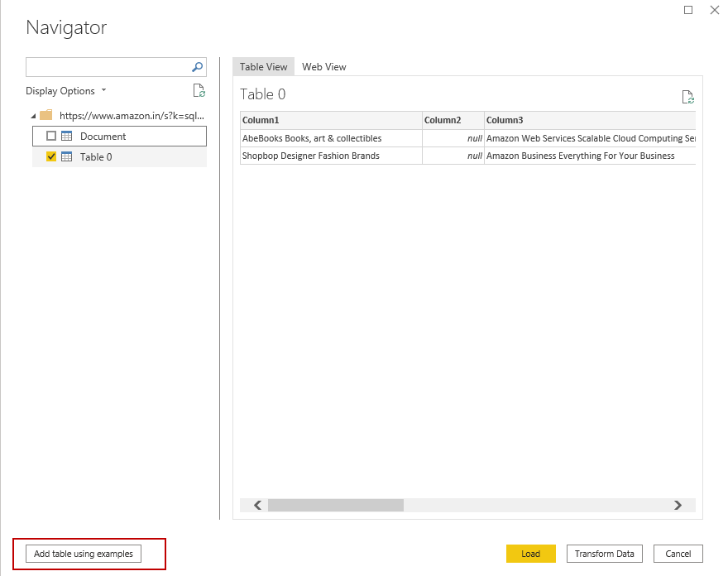Viewport: 728px width, 576px height.
Task: Select the Table 0 tree row
Action: click(x=119, y=157)
